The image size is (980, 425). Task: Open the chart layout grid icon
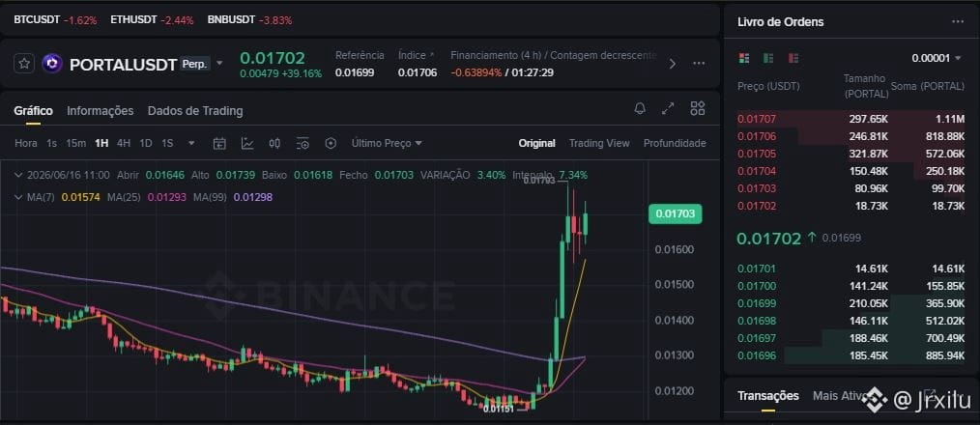point(698,108)
